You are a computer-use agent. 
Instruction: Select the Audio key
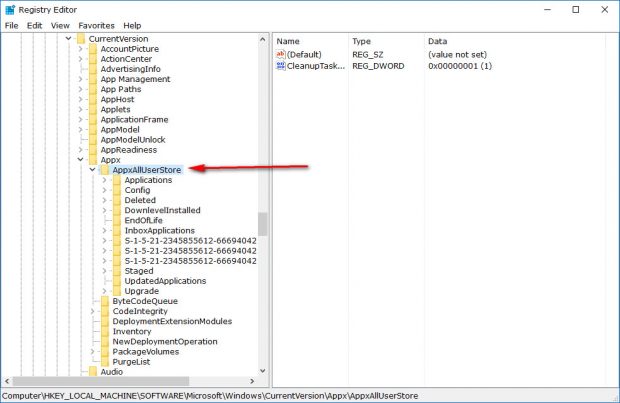[x=112, y=372]
